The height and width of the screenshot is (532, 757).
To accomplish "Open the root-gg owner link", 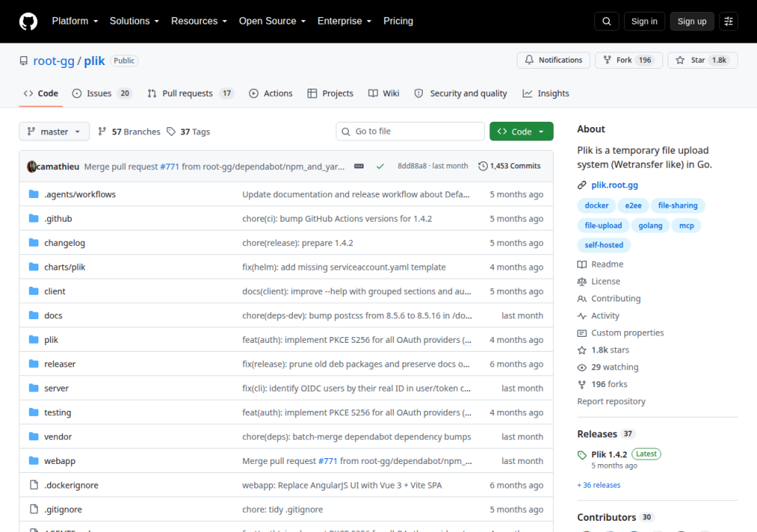I will coord(53,61).
